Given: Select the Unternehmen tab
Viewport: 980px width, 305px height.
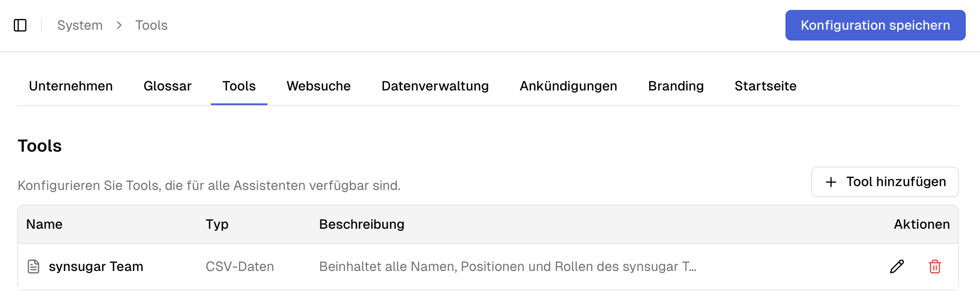Looking at the screenshot, I should [x=71, y=86].
